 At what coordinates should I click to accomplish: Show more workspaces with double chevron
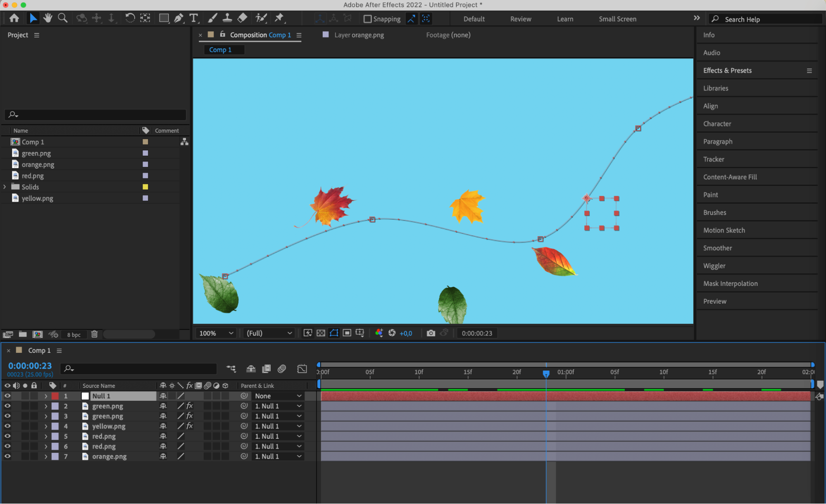click(x=696, y=18)
